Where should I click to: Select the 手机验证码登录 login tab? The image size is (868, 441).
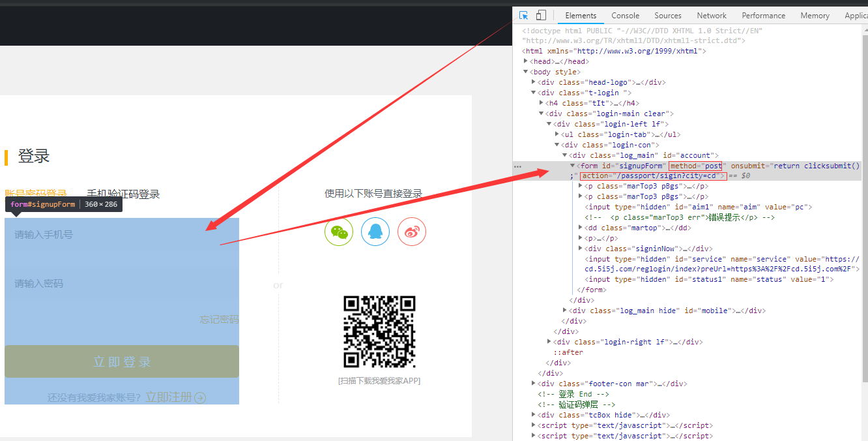123,194
